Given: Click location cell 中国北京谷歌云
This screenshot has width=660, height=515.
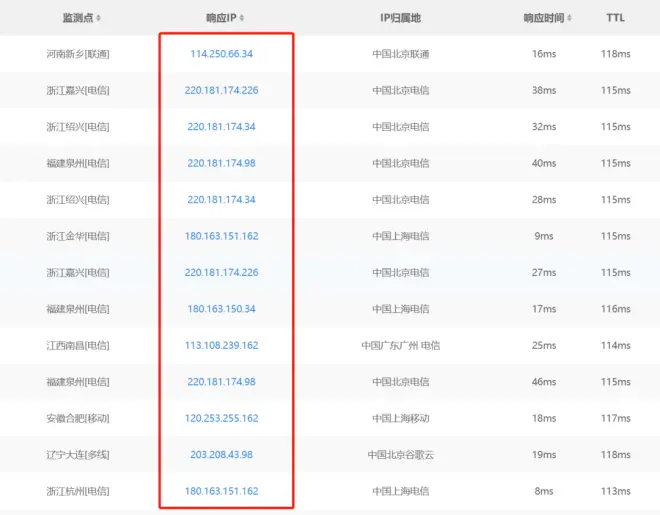Looking at the screenshot, I should point(401,454).
